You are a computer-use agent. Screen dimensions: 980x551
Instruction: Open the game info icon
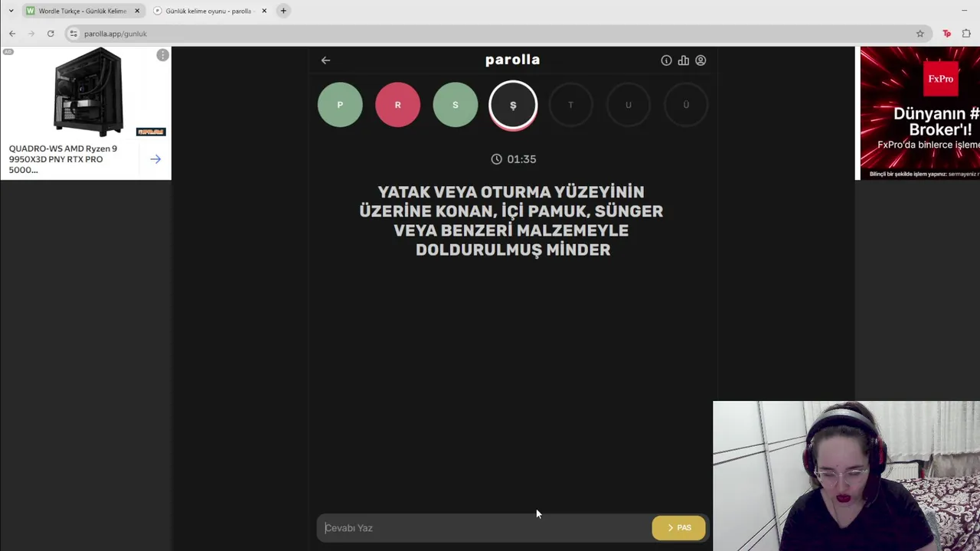666,60
